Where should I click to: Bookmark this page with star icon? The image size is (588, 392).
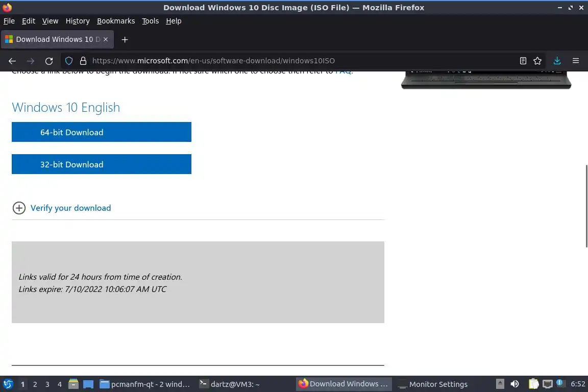[x=537, y=61]
